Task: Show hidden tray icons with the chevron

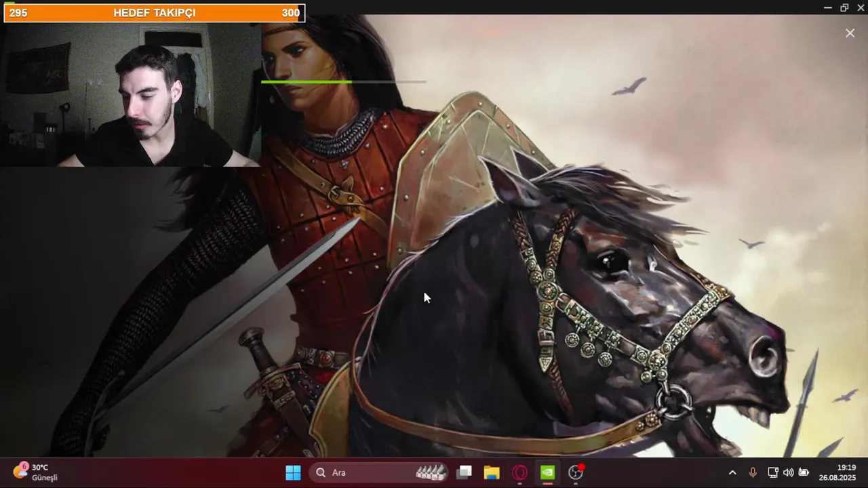Action: 732,472
